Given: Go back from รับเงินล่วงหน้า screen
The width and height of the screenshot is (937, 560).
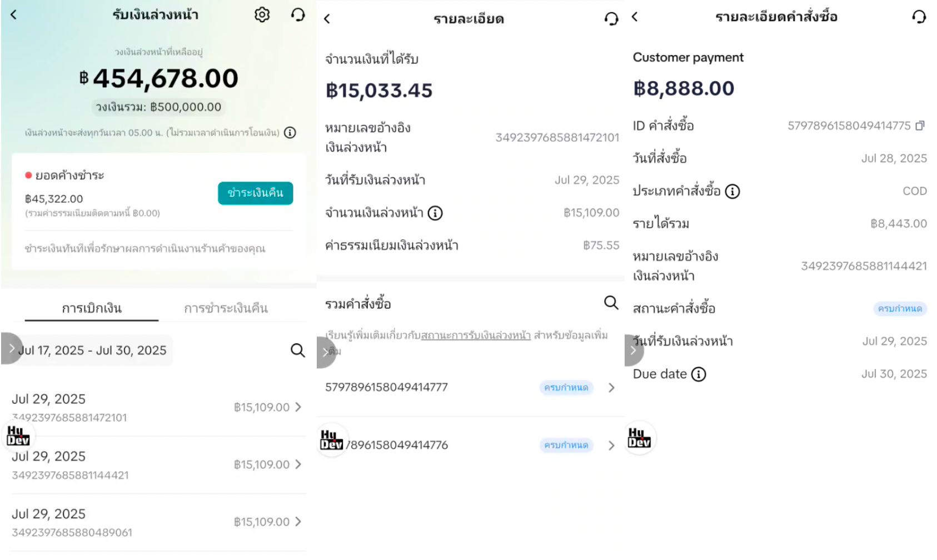Looking at the screenshot, I should click(x=14, y=15).
